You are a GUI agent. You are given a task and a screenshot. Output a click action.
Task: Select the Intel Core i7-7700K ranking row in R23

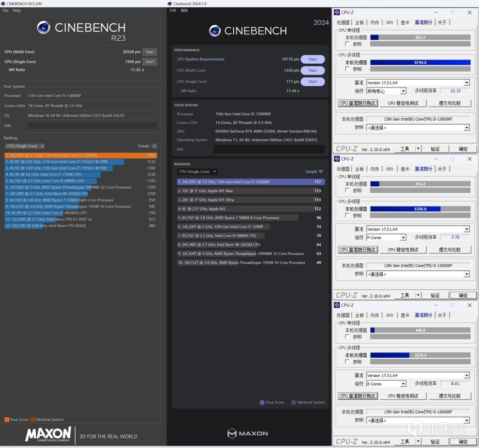click(x=80, y=175)
